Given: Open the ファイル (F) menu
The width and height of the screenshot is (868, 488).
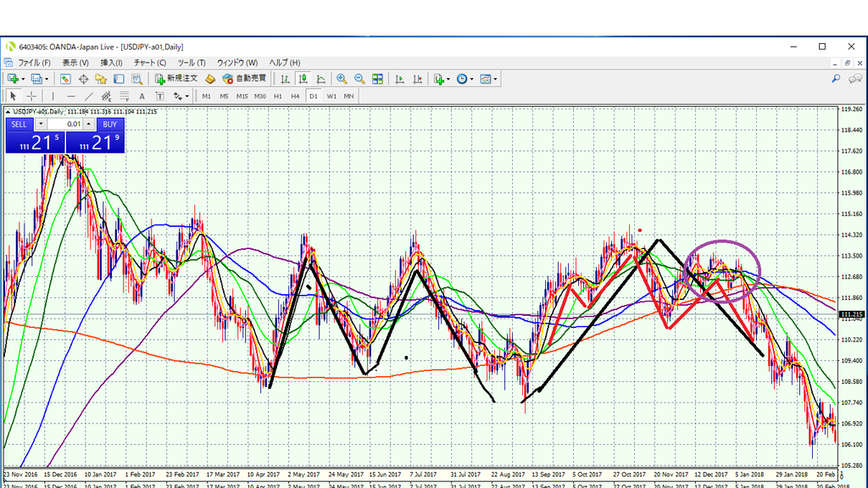Looking at the screenshot, I should [34, 63].
